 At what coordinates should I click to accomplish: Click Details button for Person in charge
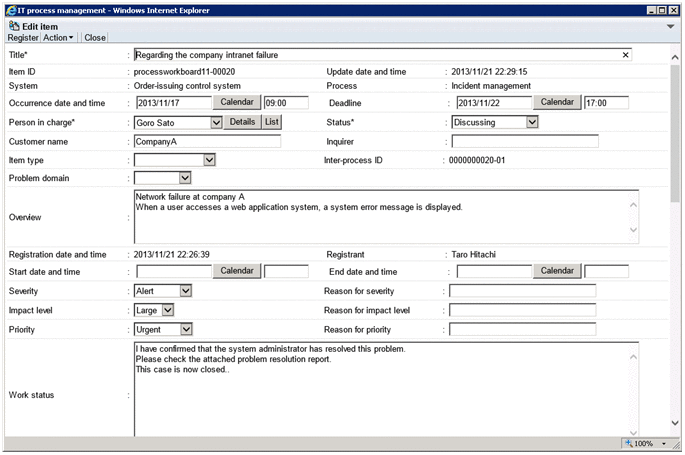point(242,122)
